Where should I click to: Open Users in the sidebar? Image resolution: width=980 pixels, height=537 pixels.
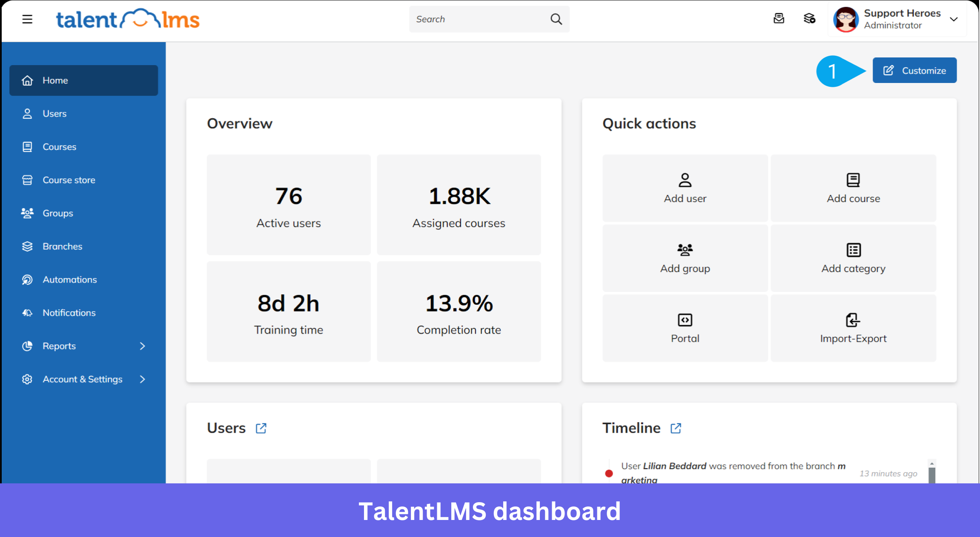[83, 114]
